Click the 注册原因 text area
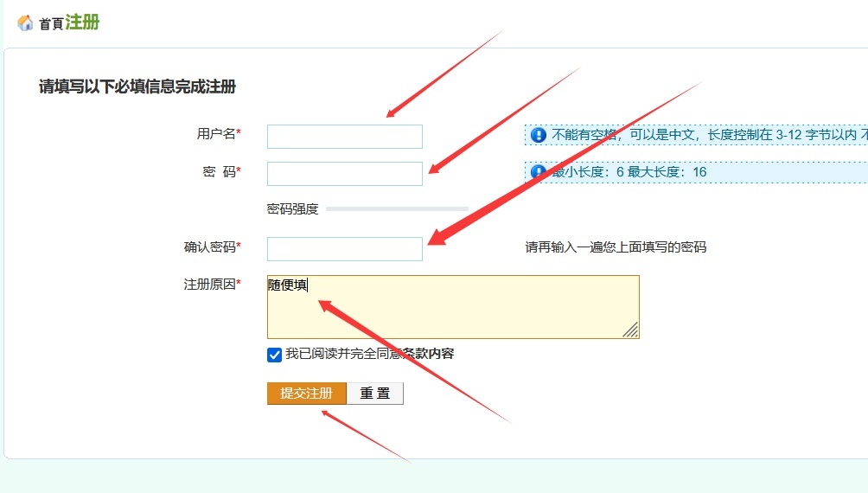 [452, 307]
